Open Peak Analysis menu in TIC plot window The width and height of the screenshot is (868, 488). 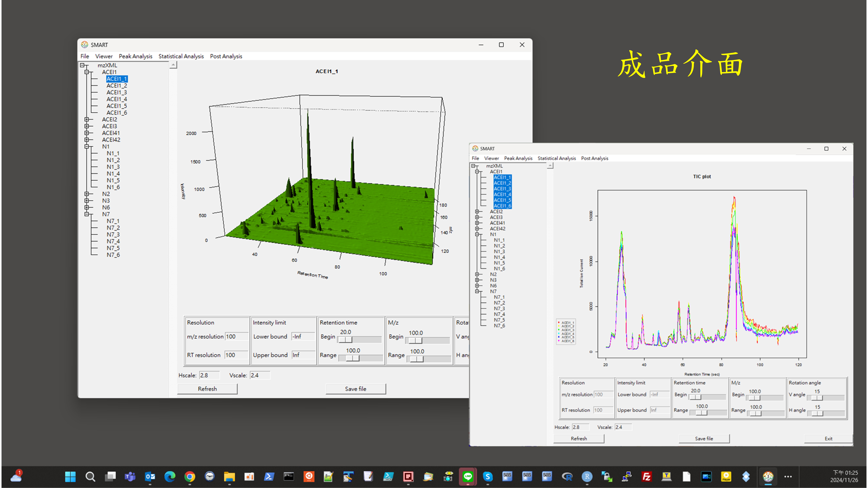pos(518,158)
